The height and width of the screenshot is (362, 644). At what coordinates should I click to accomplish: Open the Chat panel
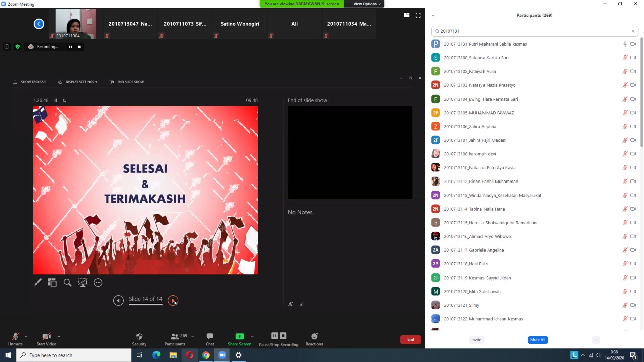coord(210,339)
